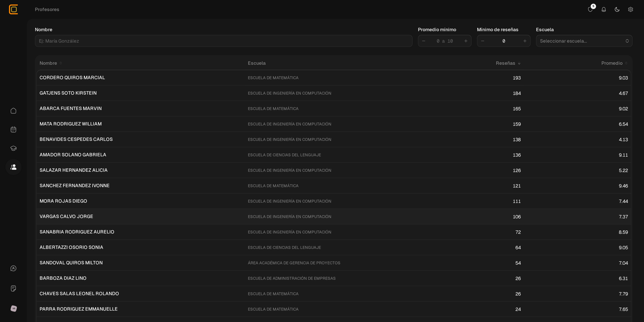This screenshot has width=644, height=322.
Task: Click the orange app logo icon
Action: point(13,10)
